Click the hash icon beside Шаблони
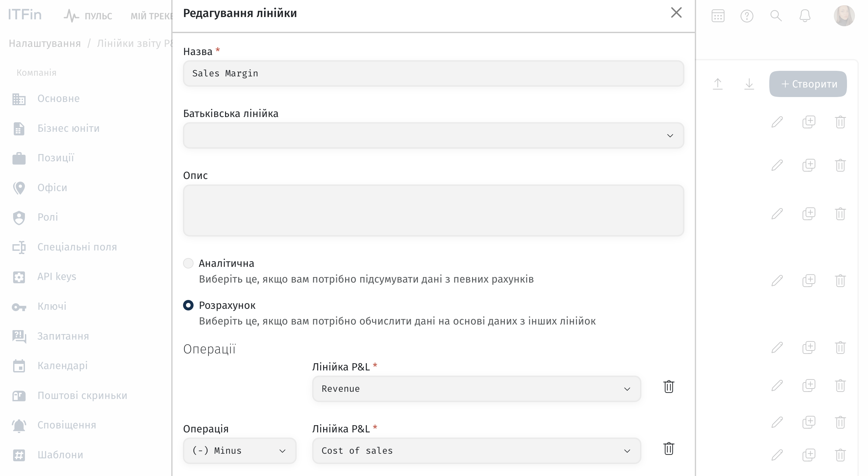This screenshot has width=868, height=476. pyautogui.click(x=19, y=455)
